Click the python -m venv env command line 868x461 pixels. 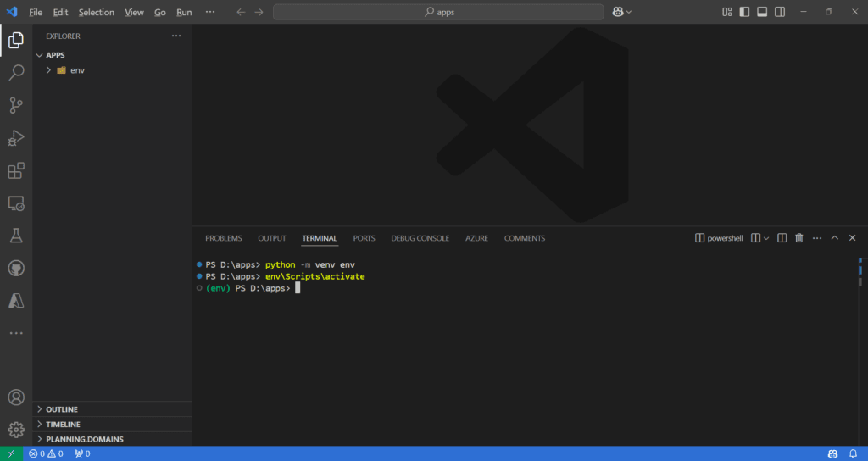point(310,264)
